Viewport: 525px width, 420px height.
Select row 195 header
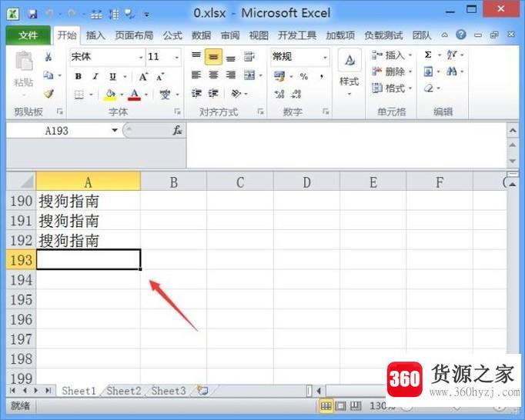coord(21,299)
